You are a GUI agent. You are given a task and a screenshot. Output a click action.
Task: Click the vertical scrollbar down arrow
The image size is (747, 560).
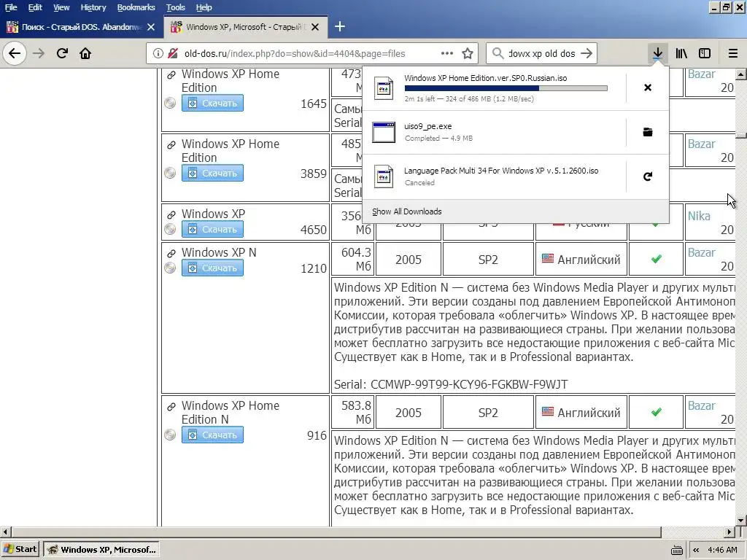(741, 521)
